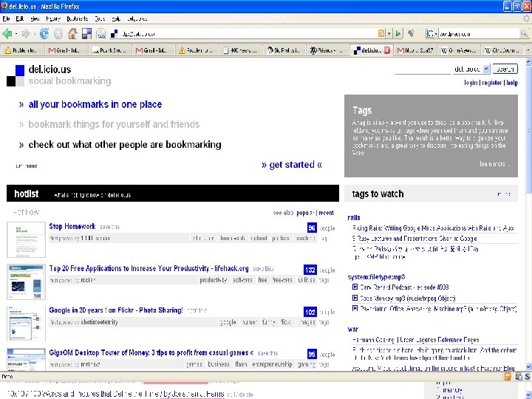Go to the Home page icon

[72, 33]
